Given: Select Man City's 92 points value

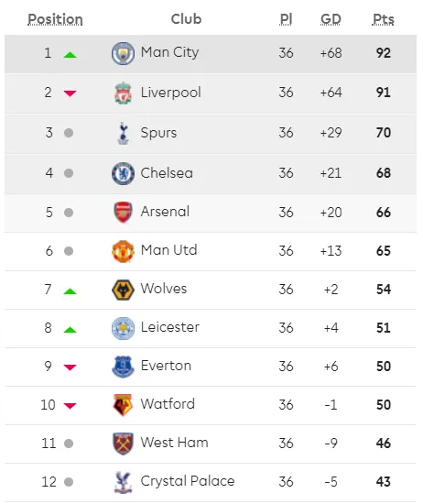Looking at the screenshot, I should click(x=384, y=53).
